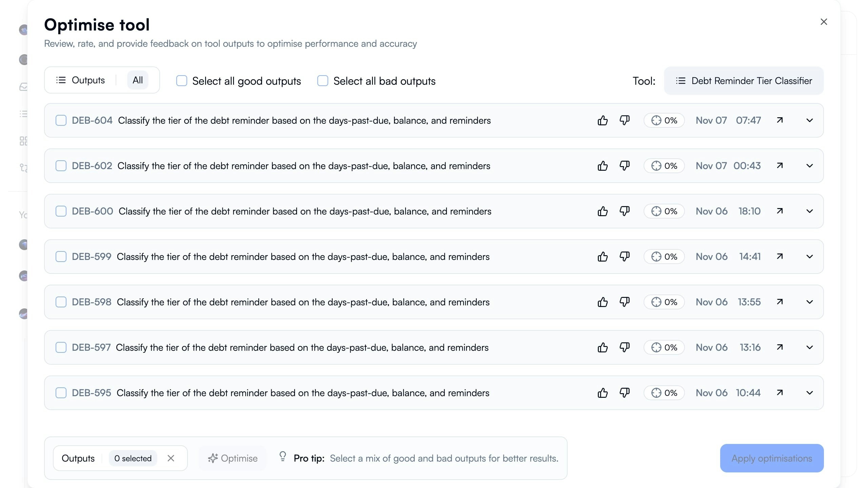Enable the Select all bad outputs checkbox
Image resolution: width=868 pixels, height=488 pixels.
pyautogui.click(x=322, y=81)
